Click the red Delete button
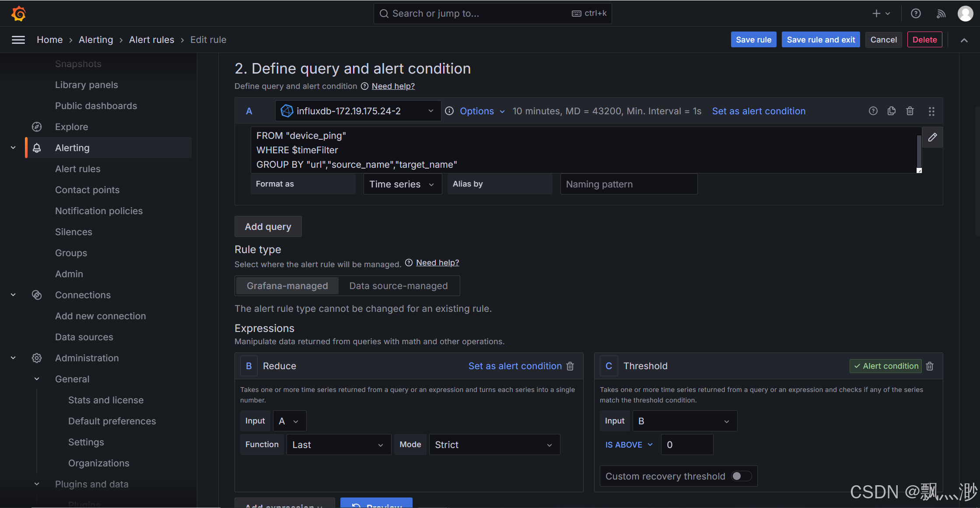This screenshot has width=980, height=508. point(924,40)
